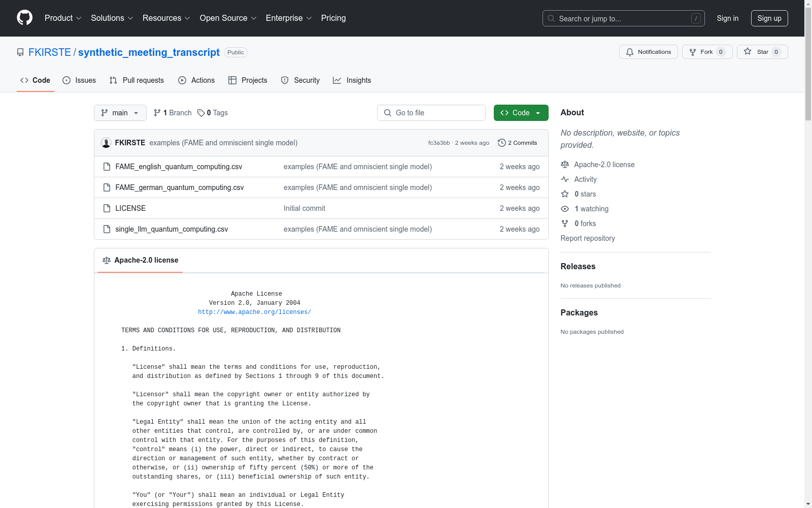Click the Activity pulse icon
The image size is (812, 508).
[565, 179]
